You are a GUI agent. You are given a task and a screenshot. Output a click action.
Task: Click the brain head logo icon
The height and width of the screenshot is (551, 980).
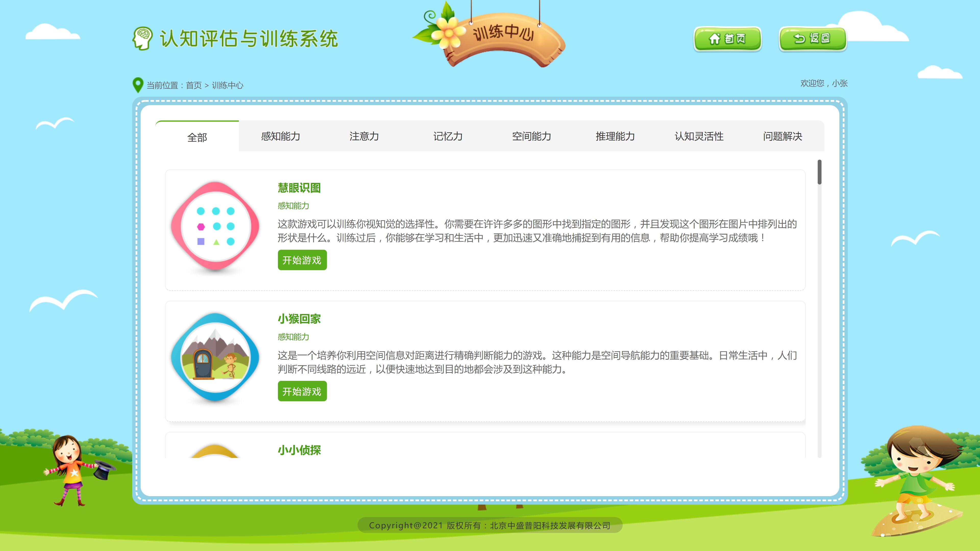coord(142,39)
